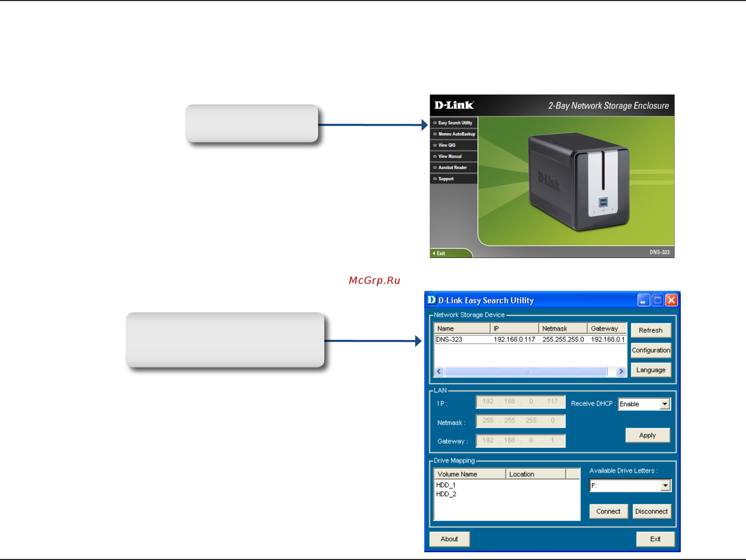Screen dimensions: 746x560
Task: Click the horizontal scrollbar thumb in device list
Action: [526, 371]
